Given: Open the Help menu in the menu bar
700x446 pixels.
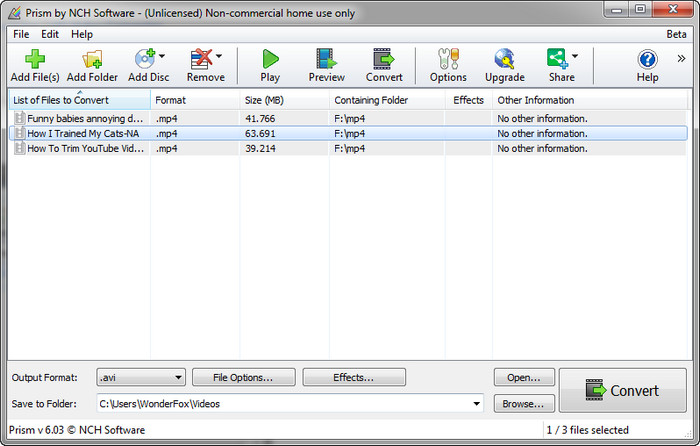Looking at the screenshot, I should click(82, 34).
